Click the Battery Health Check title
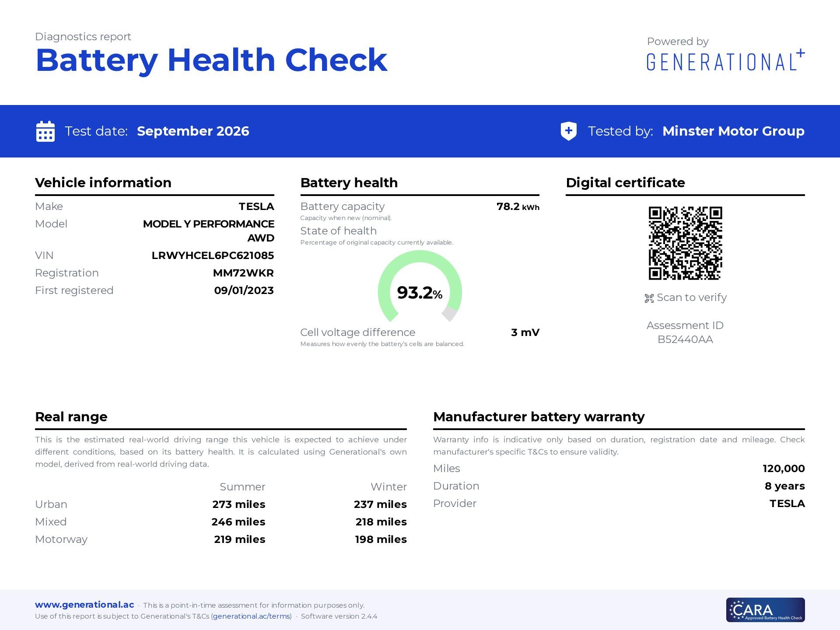Image resolution: width=840 pixels, height=630 pixels. coord(211,60)
